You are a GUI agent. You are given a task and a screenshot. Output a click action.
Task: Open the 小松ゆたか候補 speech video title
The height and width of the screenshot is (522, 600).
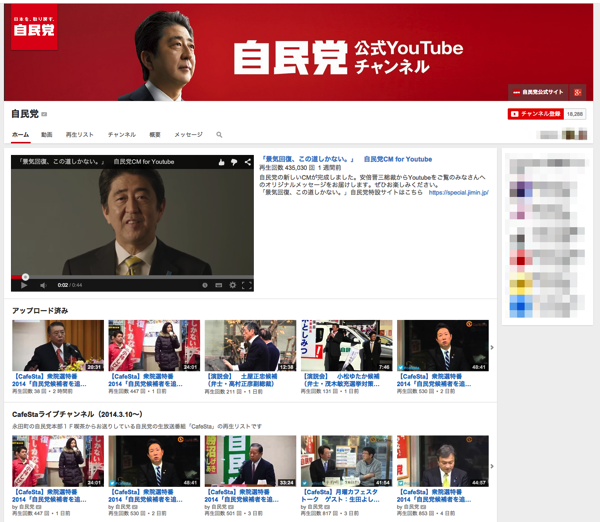pos(341,380)
